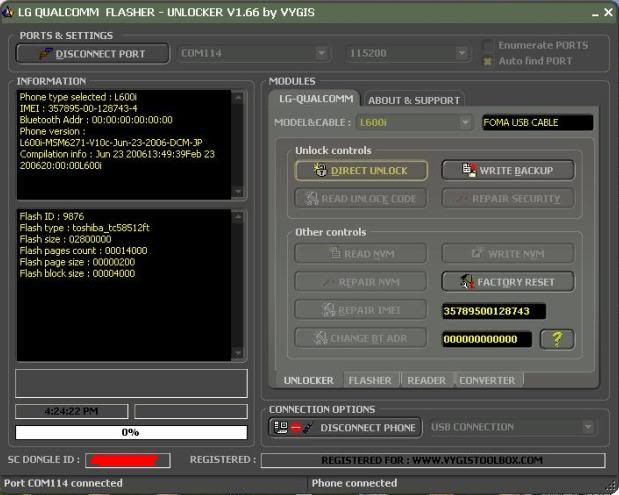Click the CHANGE BT ADR icon
619x495 pixels.
(x=321, y=338)
